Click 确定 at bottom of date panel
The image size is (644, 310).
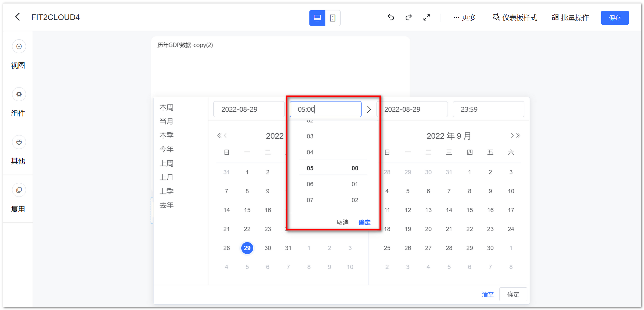click(x=513, y=294)
